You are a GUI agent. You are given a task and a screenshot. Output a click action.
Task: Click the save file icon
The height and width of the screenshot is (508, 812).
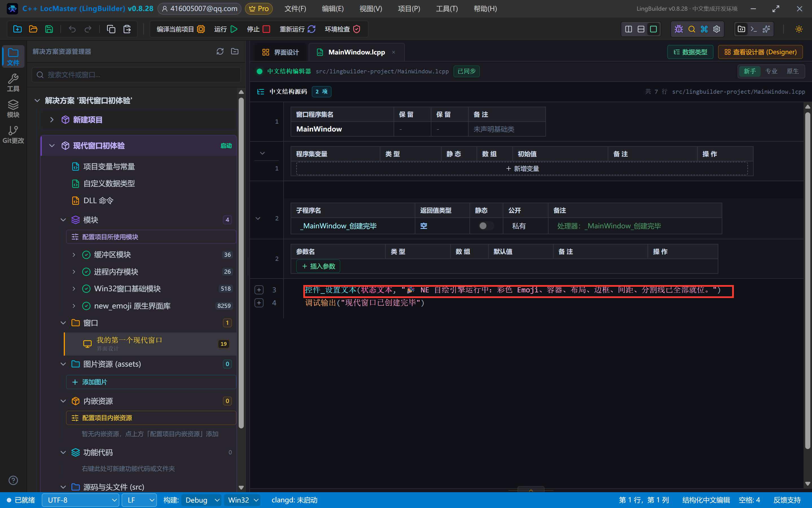pos(49,29)
